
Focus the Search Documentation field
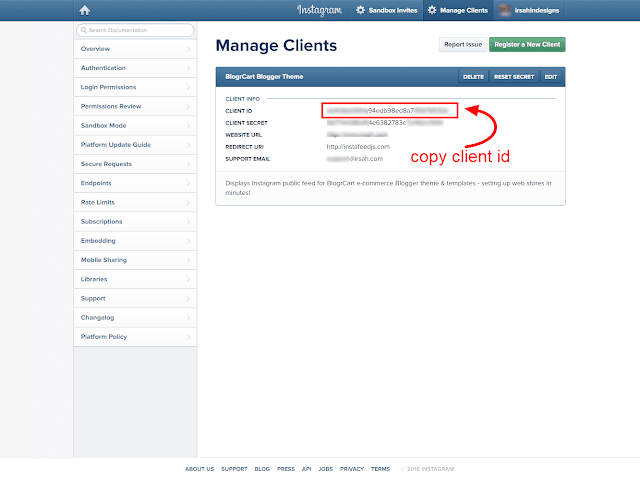(x=135, y=30)
